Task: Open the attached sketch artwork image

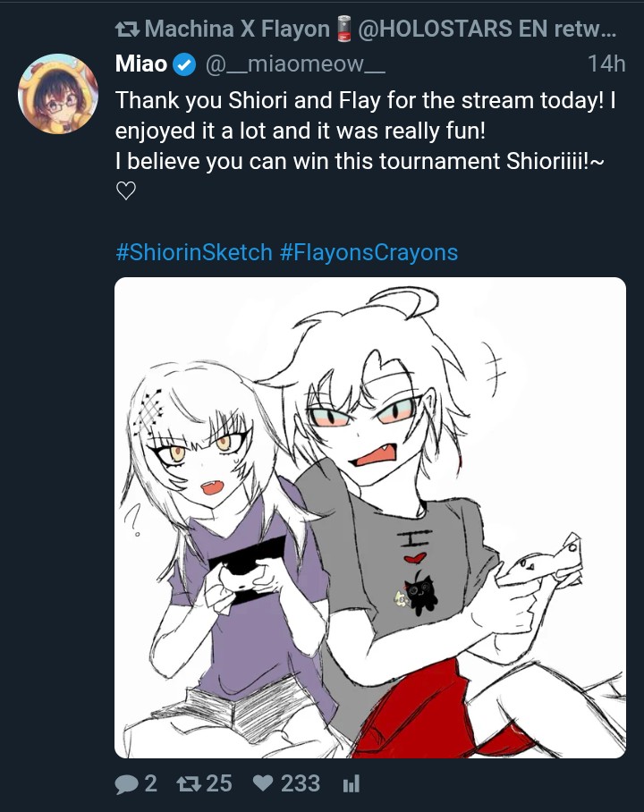Action: (x=370, y=518)
